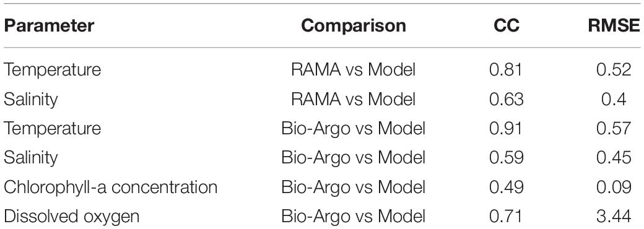Select the RAMA vs Model cell for Temperature
This screenshot has height=229, width=644.
coord(353,70)
